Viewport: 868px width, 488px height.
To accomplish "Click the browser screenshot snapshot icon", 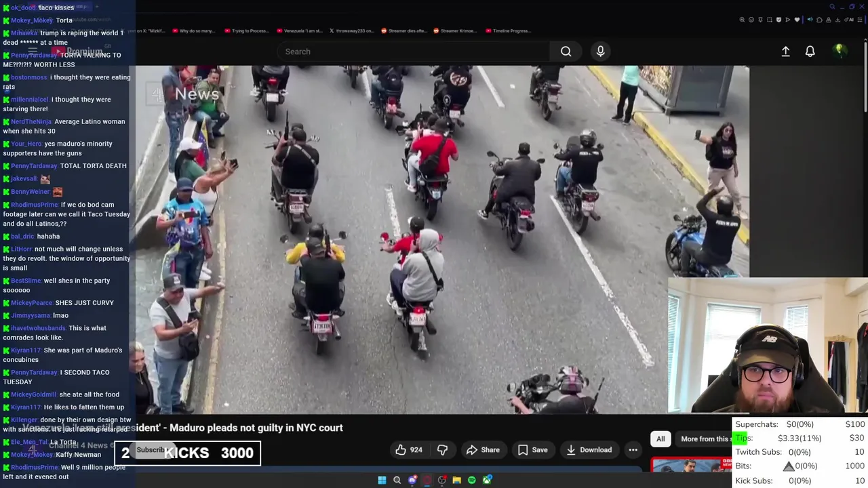I will tap(770, 20).
